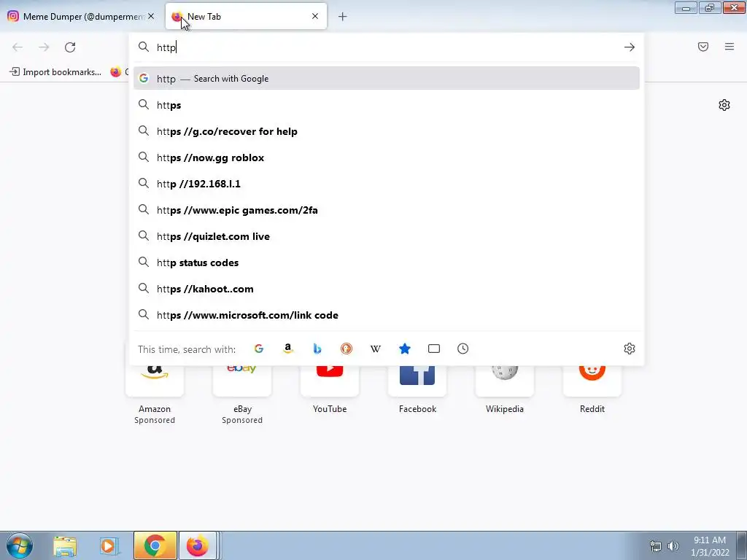The image size is (747, 560).
Task: Pick 'https //www.microsoft.com/link code' suggestion
Action: [x=387, y=315]
